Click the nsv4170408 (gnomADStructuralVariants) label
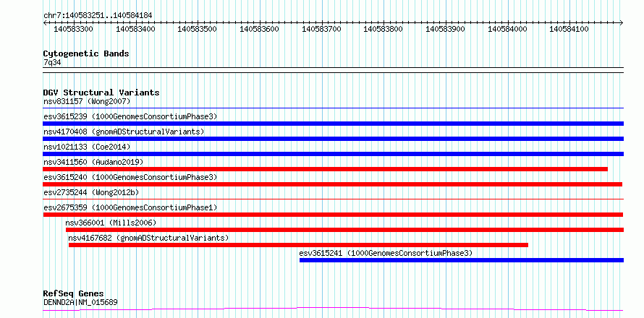644x318 pixels. 124,132
